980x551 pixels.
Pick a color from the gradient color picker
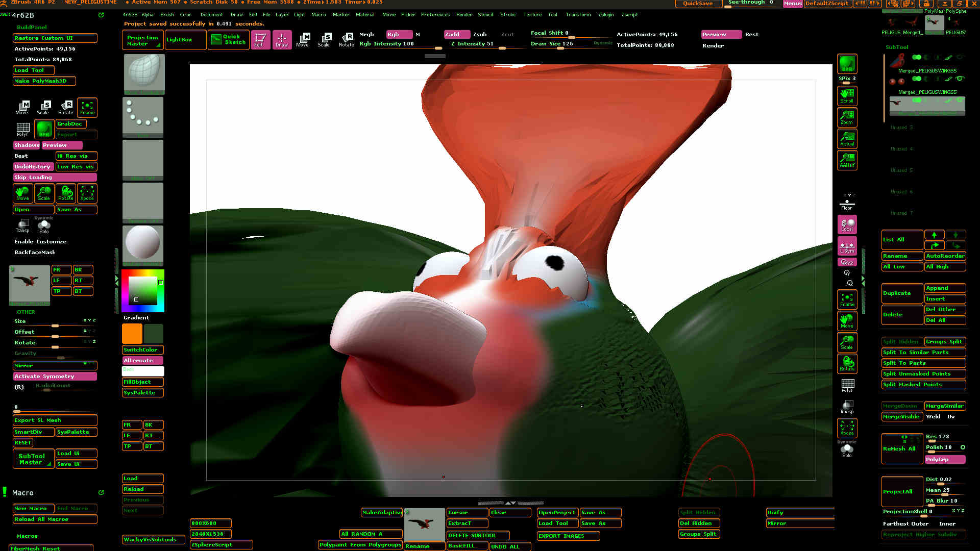142,291
